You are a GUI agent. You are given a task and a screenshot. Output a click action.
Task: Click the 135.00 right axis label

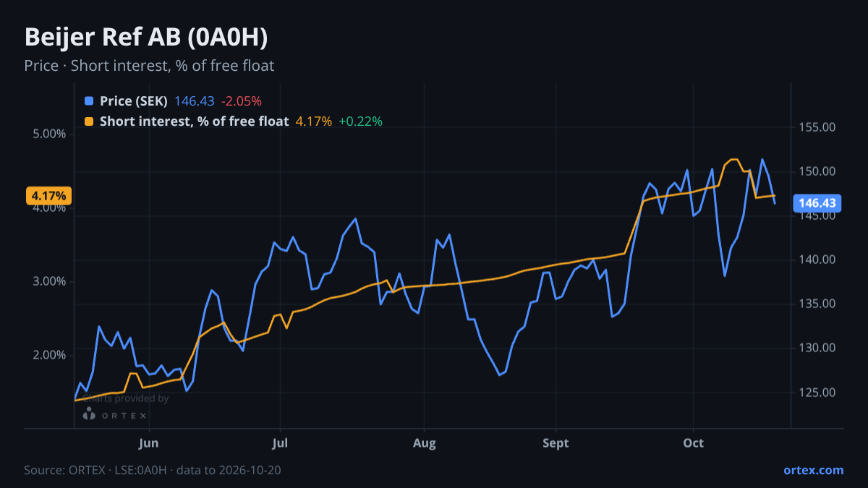pos(817,304)
